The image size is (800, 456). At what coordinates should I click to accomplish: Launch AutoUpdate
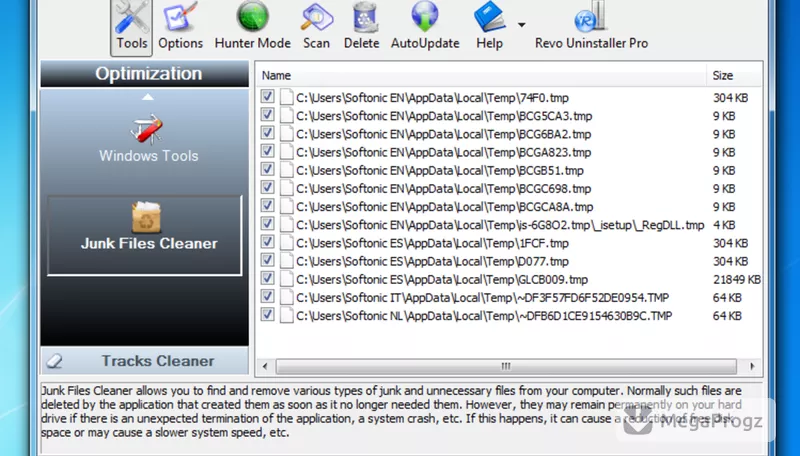pyautogui.click(x=425, y=27)
